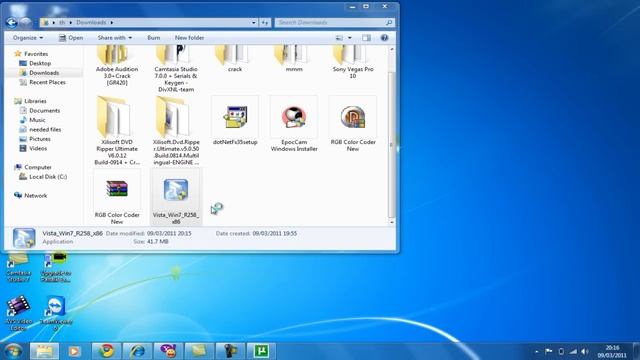Open the Organize dropdown menu
The width and height of the screenshot is (640, 360).
pos(28,38)
